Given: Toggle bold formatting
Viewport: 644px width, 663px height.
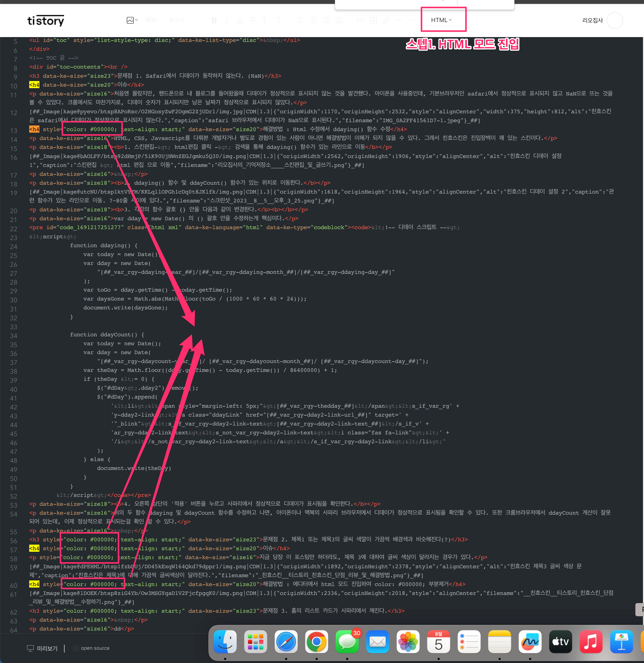Looking at the screenshot, I should pyautogui.click(x=214, y=20).
